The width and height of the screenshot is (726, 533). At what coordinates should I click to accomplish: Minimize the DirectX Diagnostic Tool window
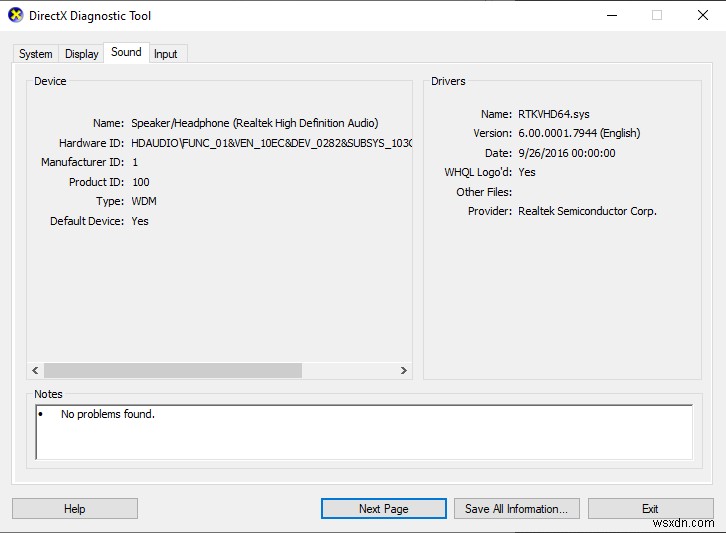pyautogui.click(x=612, y=15)
